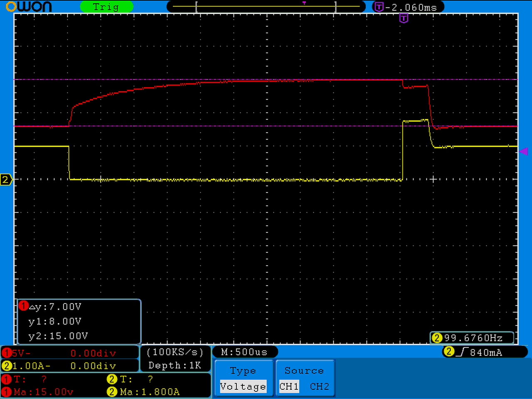
Task: Click the purple trigger position T marker
Action: pyautogui.click(x=404, y=18)
